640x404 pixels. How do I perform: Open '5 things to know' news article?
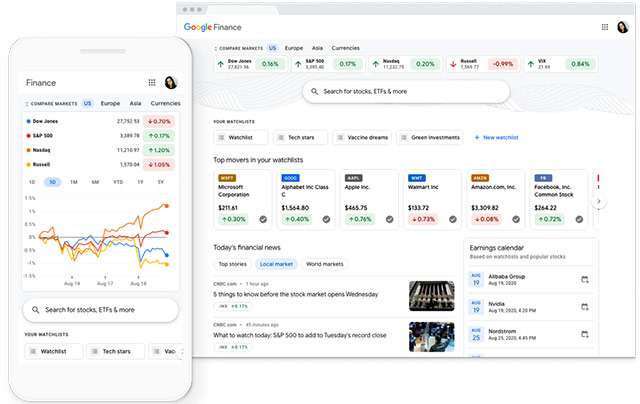pos(296,294)
